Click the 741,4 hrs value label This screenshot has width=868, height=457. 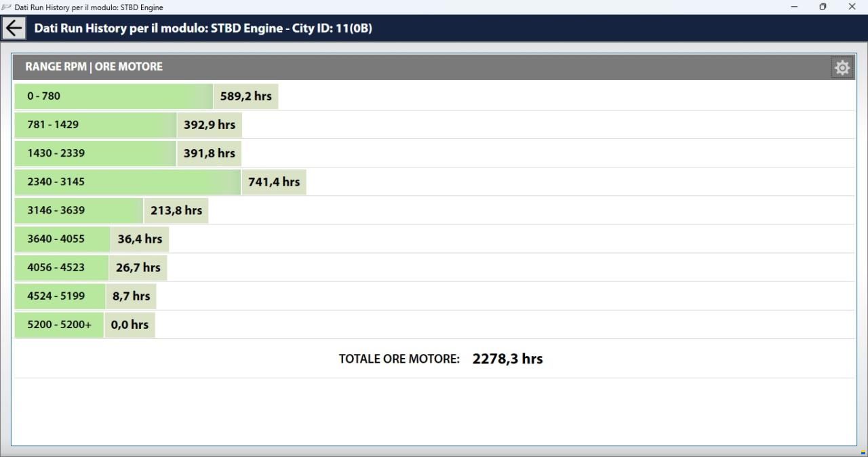[274, 182]
